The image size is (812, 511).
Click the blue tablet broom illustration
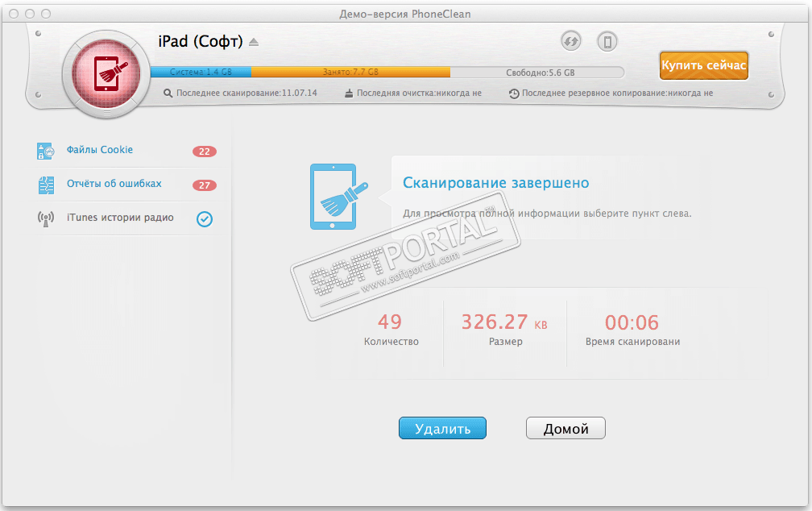[338, 197]
